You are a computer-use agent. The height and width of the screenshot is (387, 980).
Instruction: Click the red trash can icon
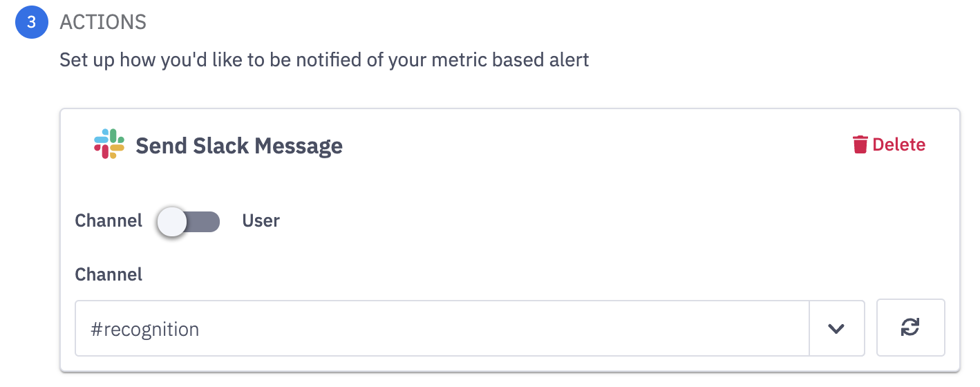[860, 144]
